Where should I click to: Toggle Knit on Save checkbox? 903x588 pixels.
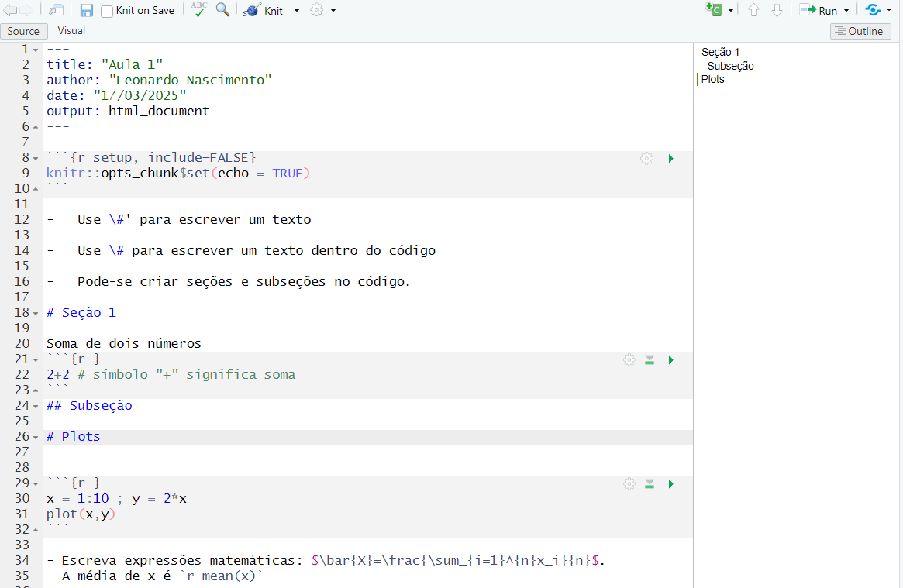click(107, 11)
